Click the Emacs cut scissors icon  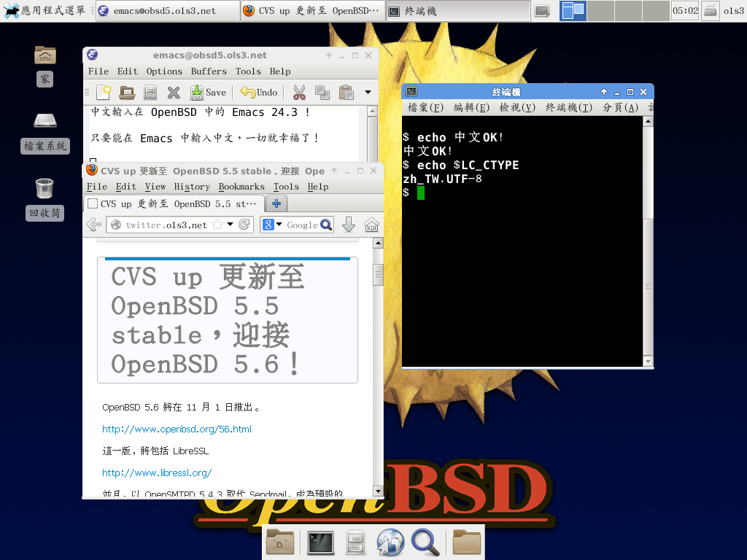click(298, 92)
